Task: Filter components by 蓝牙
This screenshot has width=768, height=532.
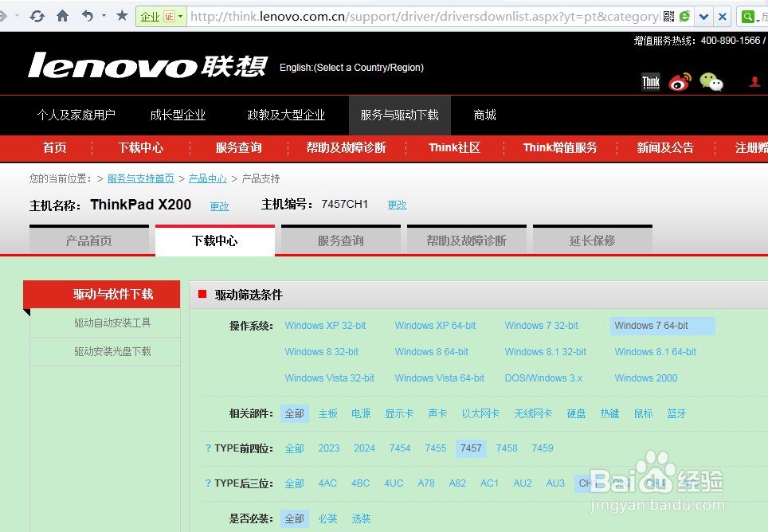Action: pos(677,413)
